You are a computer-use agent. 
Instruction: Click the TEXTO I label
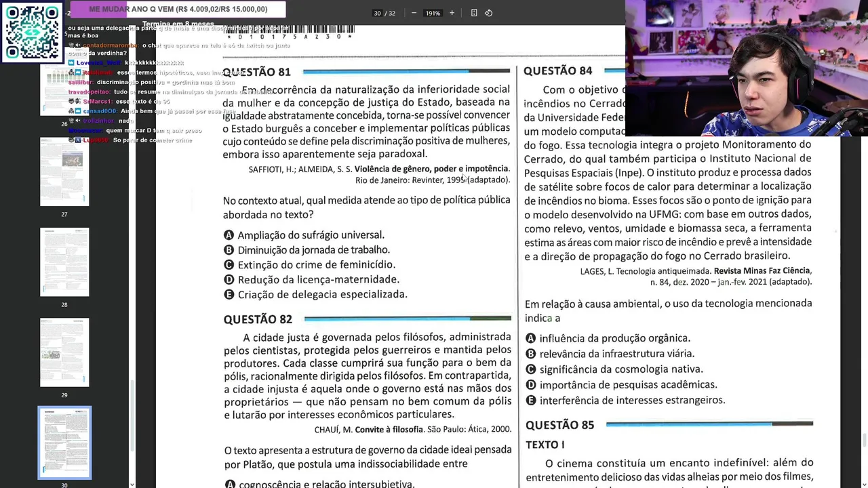pyautogui.click(x=545, y=445)
